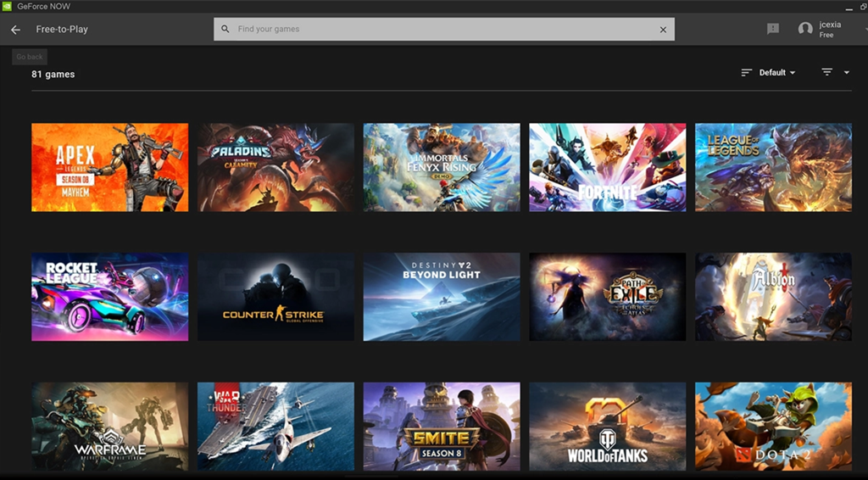Open the feedback notification icon
Screen dimensions: 868x480
pos(773,29)
